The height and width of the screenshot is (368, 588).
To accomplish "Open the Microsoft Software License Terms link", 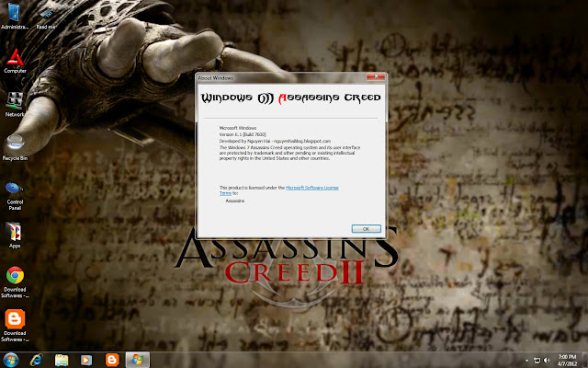I will pyautogui.click(x=279, y=190).
